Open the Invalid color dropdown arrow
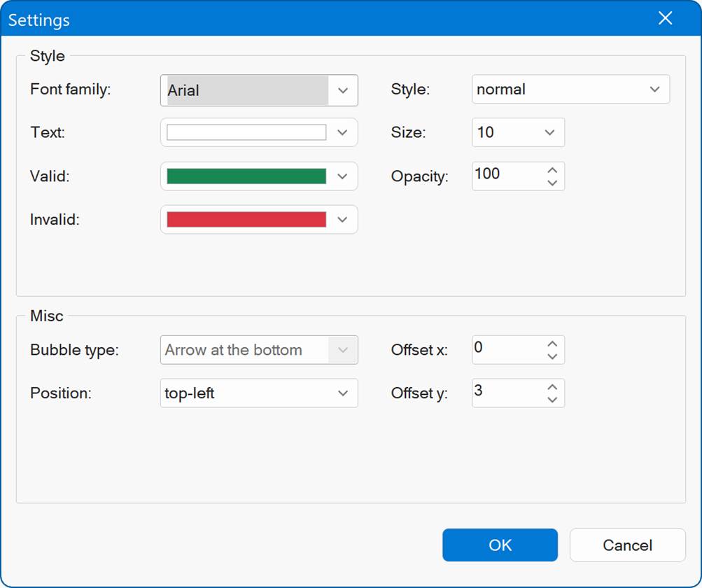 point(342,219)
